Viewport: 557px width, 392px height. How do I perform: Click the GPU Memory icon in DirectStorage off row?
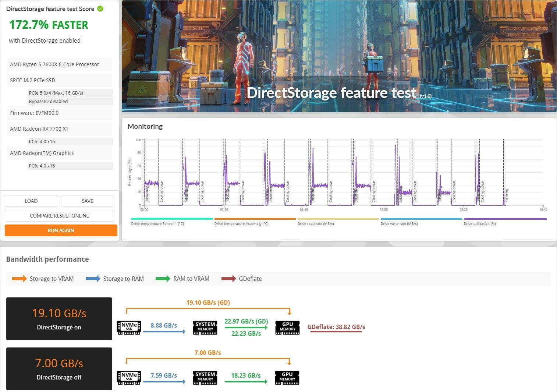pos(287,377)
